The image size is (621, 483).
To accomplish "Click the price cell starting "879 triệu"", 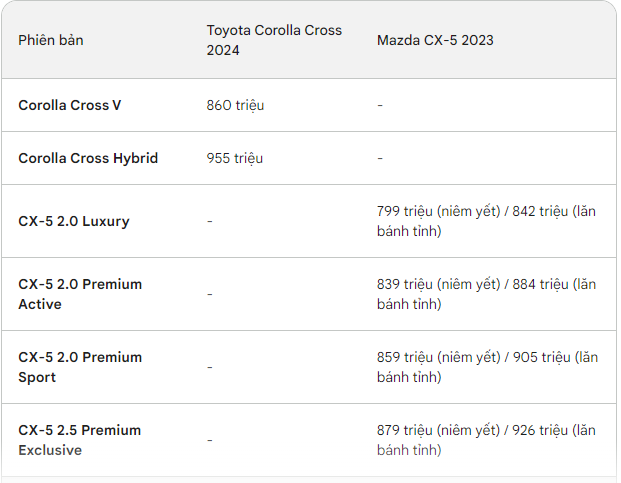I will pos(487,440).
